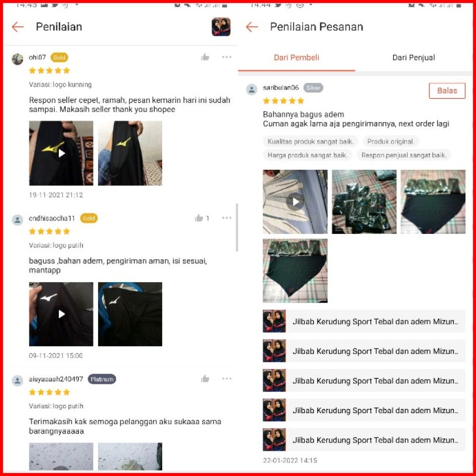Open the product thumbnail in Penilaian header
The image size is (476, 476).
(x=221, y=27)
